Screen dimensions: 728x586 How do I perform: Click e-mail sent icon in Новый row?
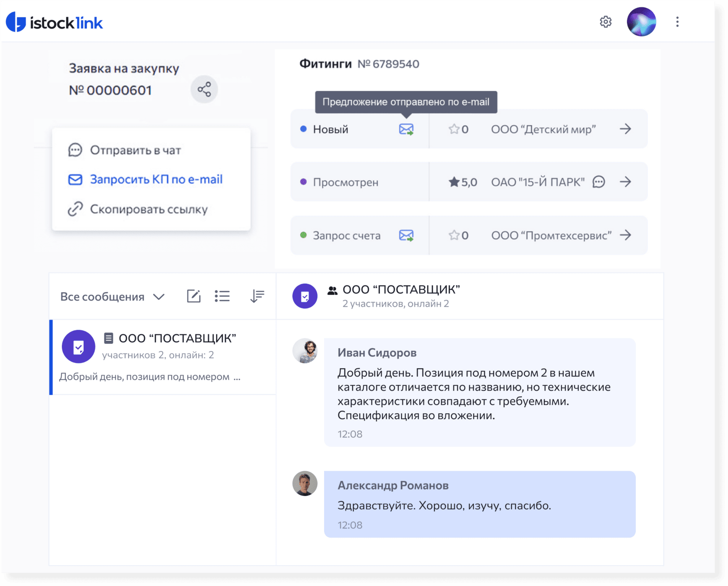point(406,129)
